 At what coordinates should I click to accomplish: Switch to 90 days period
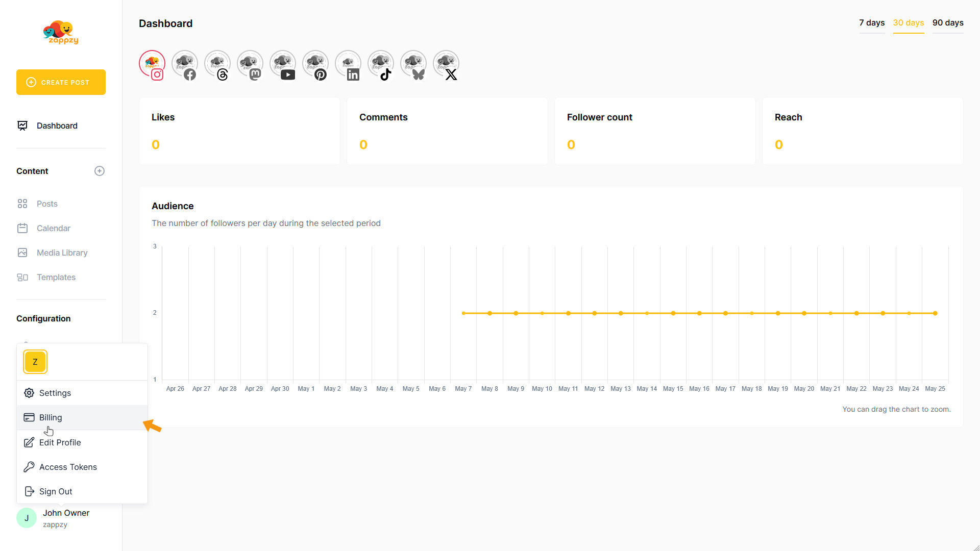click(x=948, y=23)
